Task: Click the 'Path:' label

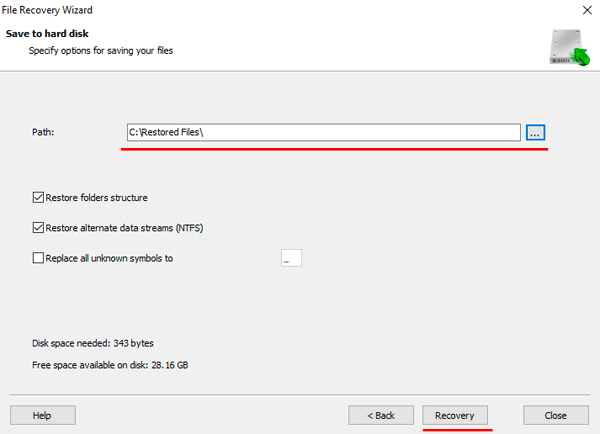Action: click(x=43, y=132)
